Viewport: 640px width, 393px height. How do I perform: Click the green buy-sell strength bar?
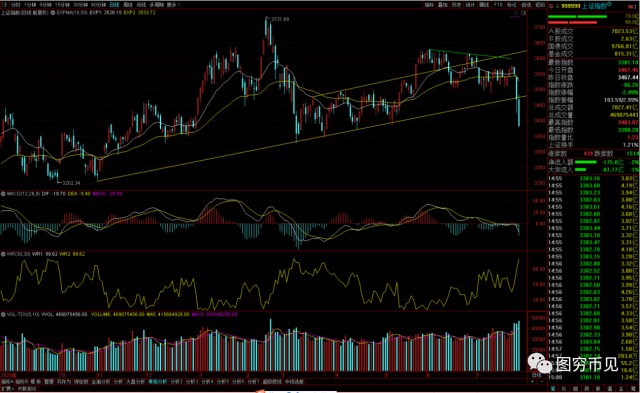(577, 17)
